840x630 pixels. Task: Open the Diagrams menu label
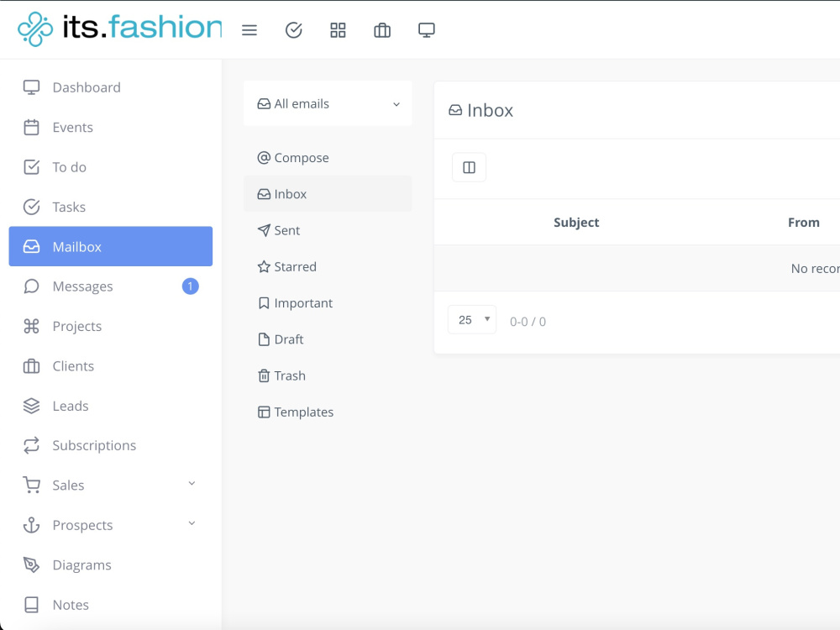click(82, 565)
